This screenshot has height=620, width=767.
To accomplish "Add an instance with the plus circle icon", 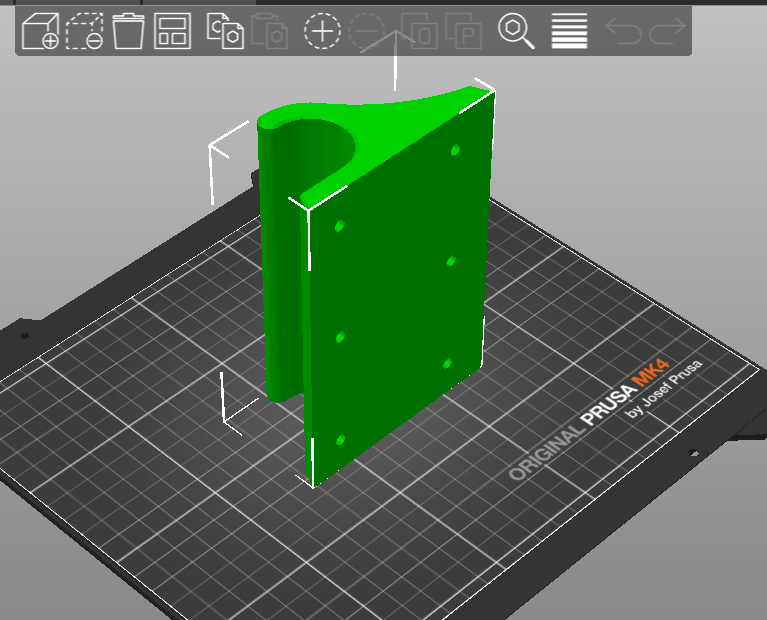I will pyautogui.click(x=322, y=32).
